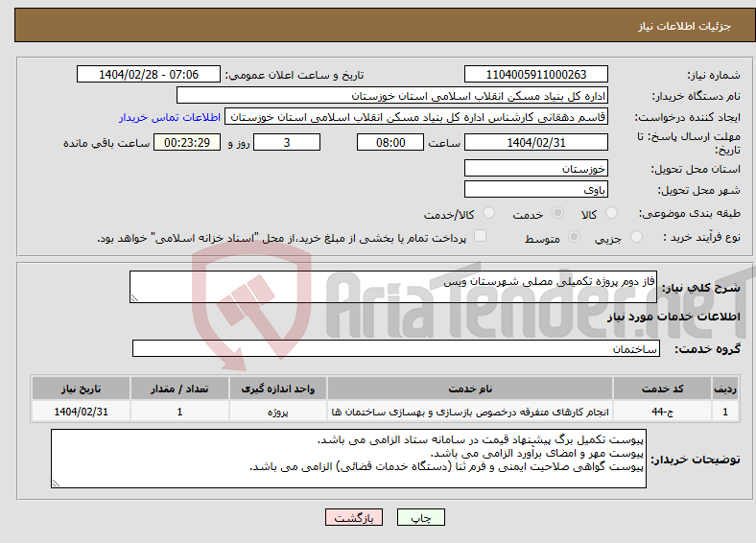Click the buyer organization name field
756x543 pixels.
[x=392, y=96]
